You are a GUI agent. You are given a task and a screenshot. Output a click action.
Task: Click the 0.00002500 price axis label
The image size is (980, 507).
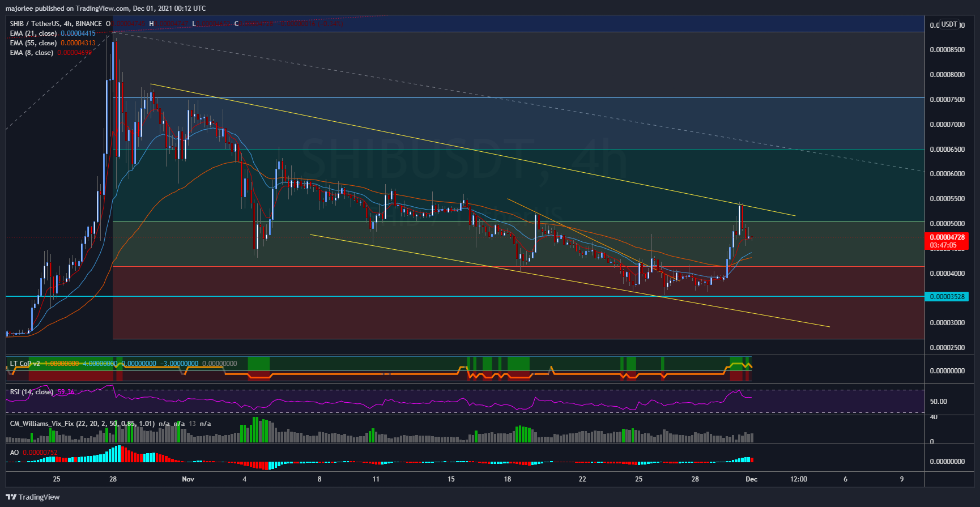[947, 348]
